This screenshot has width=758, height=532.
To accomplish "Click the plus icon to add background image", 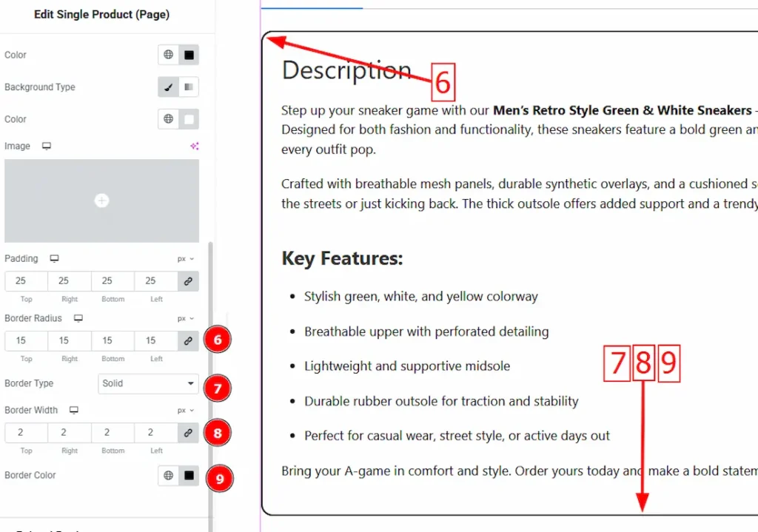I will [x=102, y=201].
